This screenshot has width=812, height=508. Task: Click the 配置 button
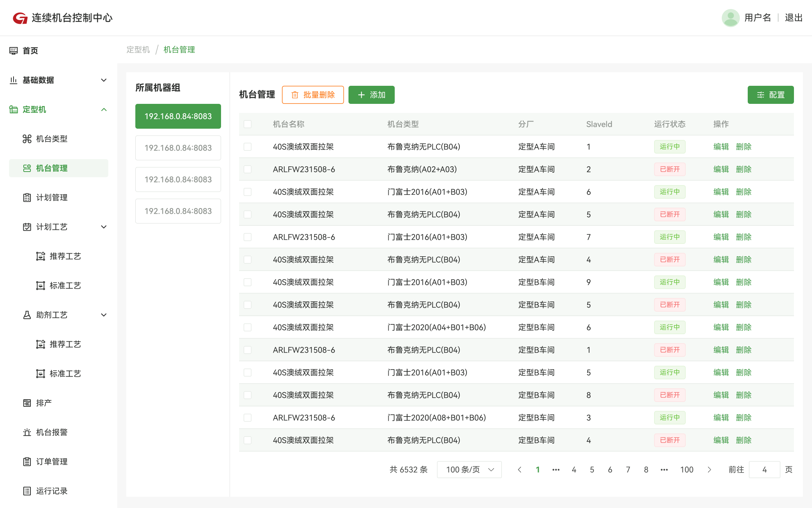pos(771,95)
